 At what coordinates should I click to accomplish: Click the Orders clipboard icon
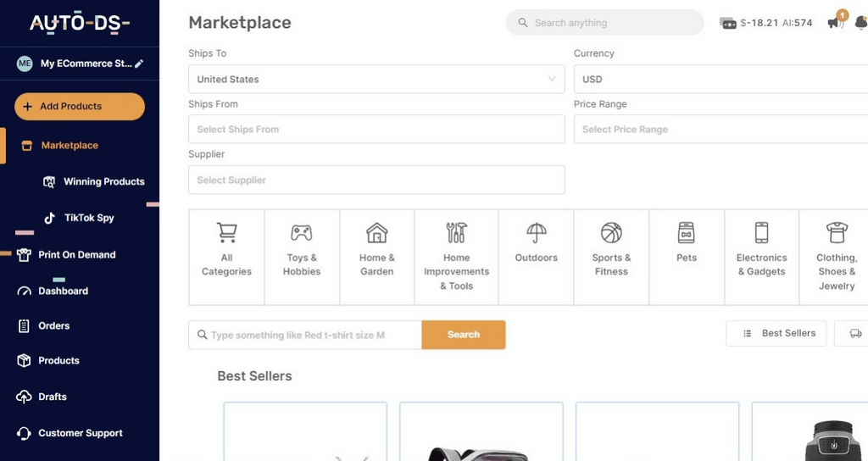[24, 326]
